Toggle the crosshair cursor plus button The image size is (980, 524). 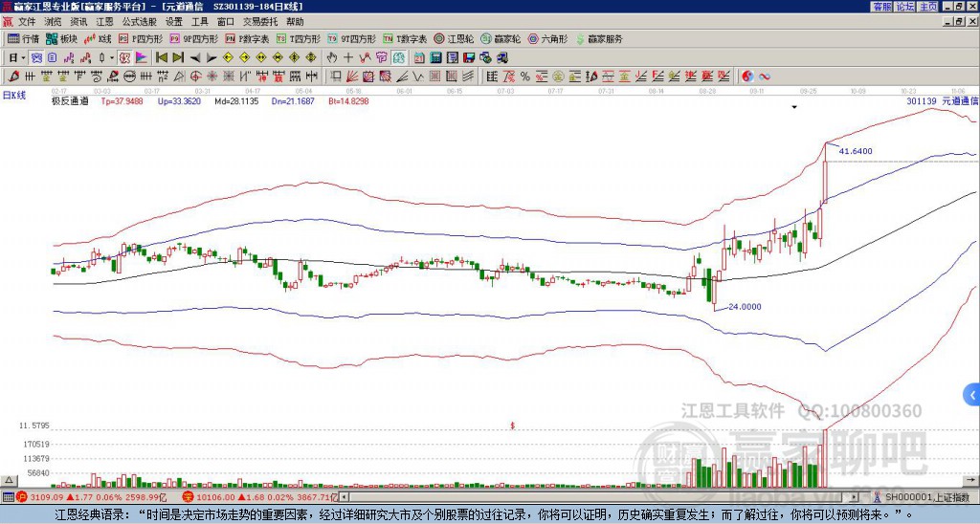pyautogui.click(x=348, y=57)
